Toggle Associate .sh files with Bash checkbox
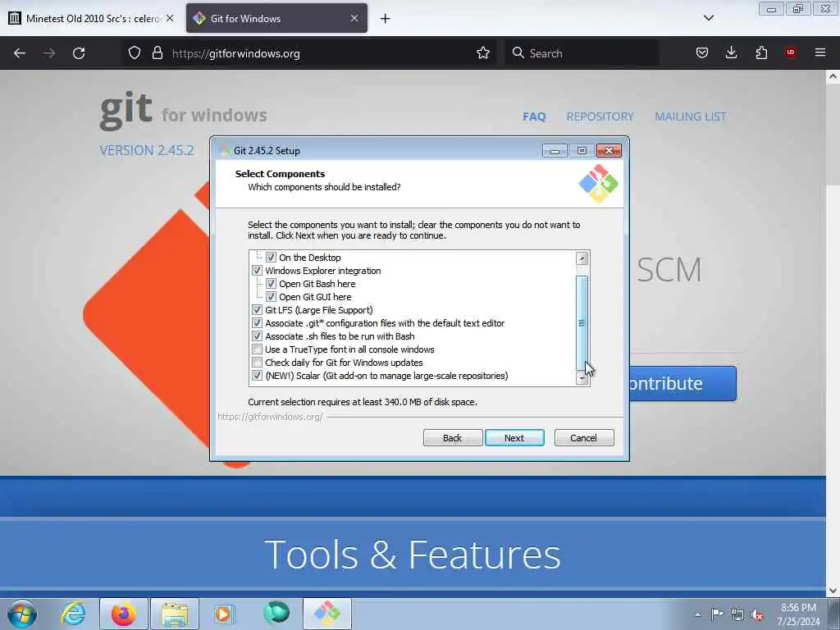840x630 pixels. point(257,336)
